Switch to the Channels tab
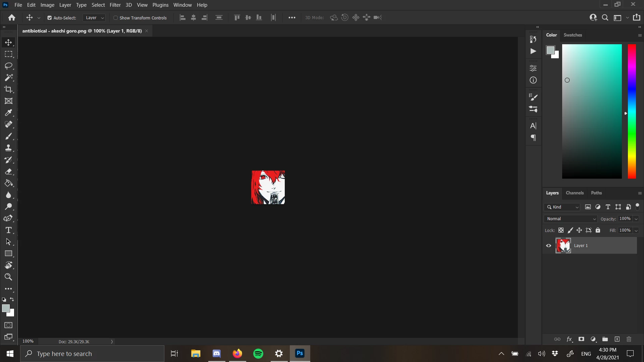Image resolution: width=644 pixels, height=362 pixels. pyautogui.click(x=575, y=193)
